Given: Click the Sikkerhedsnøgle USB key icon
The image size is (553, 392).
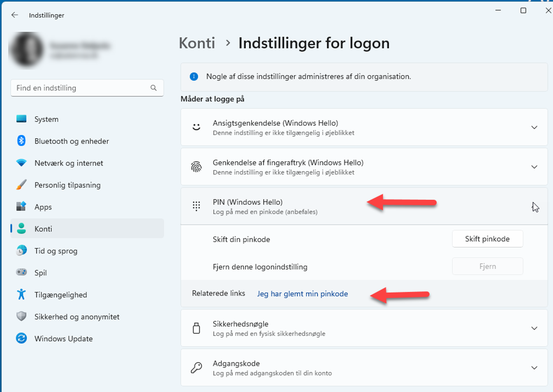Looking at the screenshot, I should (196, 328).
